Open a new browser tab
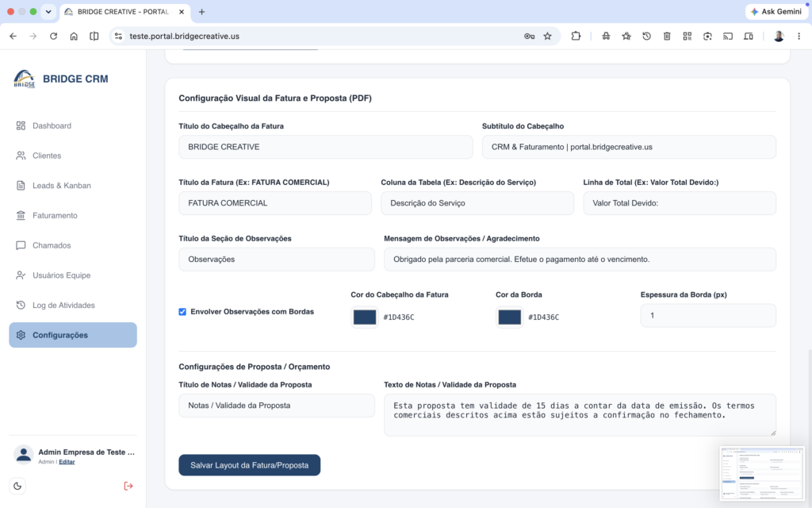The image size is (812, 508). (x=202, y=11)
